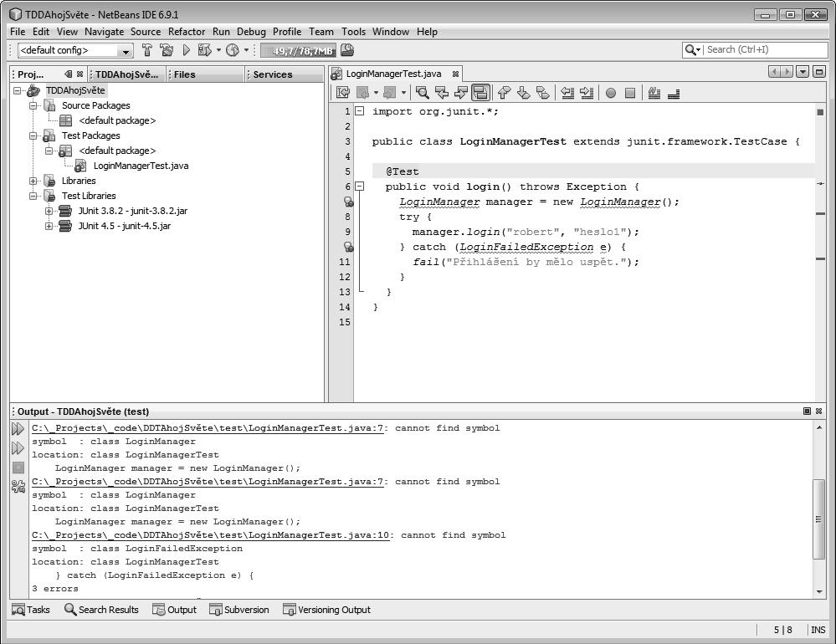
Task: Click the Start Macro Recording round icon
Action: coord(611,93)
